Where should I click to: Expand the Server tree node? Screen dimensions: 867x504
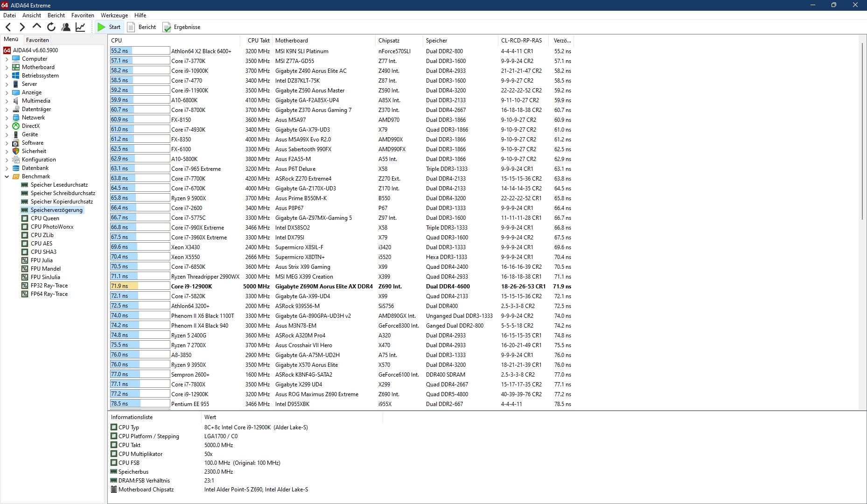(7, 84)
